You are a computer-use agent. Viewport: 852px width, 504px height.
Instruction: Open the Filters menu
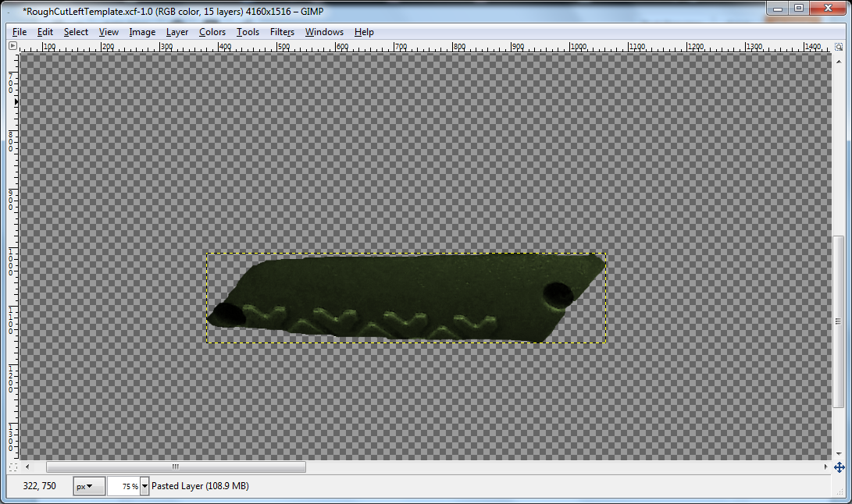[282, 32]
